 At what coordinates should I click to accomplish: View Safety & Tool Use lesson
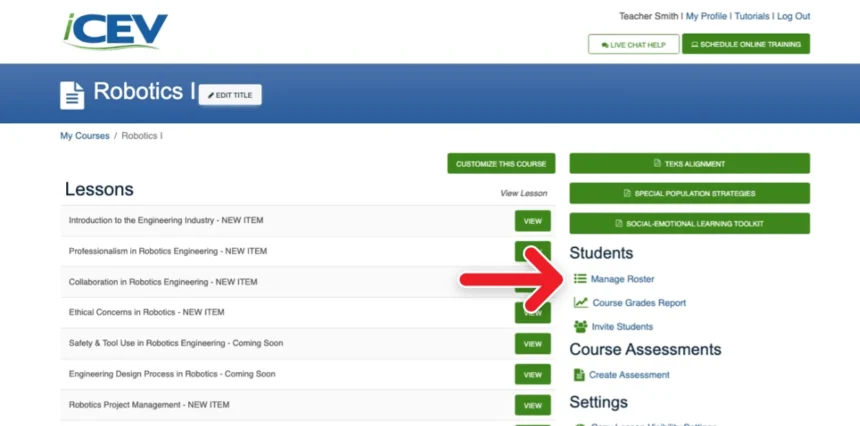532,344
